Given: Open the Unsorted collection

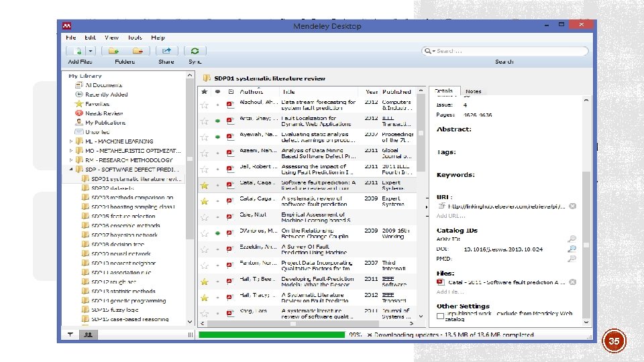Looking at the screenshot, I should tap(97, 132).
